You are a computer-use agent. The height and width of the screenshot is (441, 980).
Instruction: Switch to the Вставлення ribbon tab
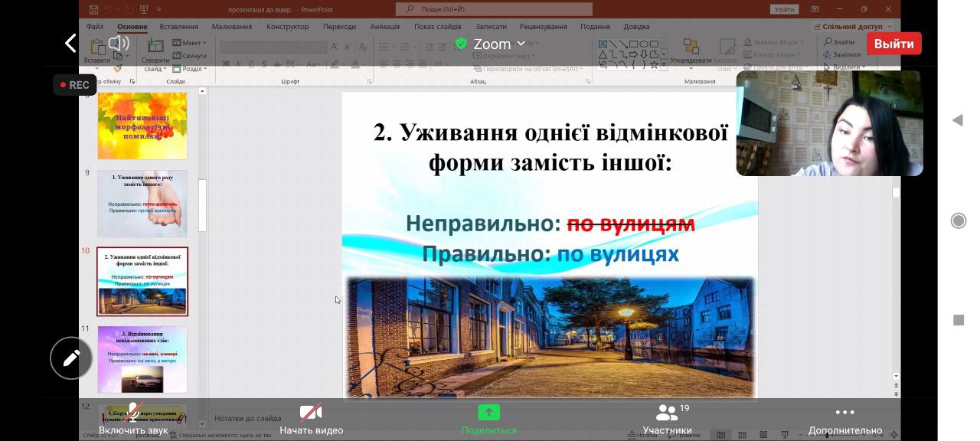pyautogui.click(x=178, y=26)
